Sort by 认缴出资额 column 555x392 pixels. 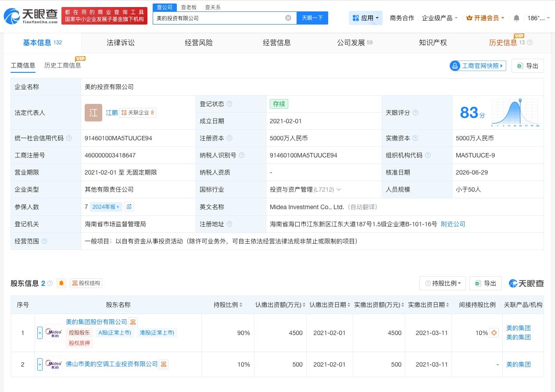304,305
